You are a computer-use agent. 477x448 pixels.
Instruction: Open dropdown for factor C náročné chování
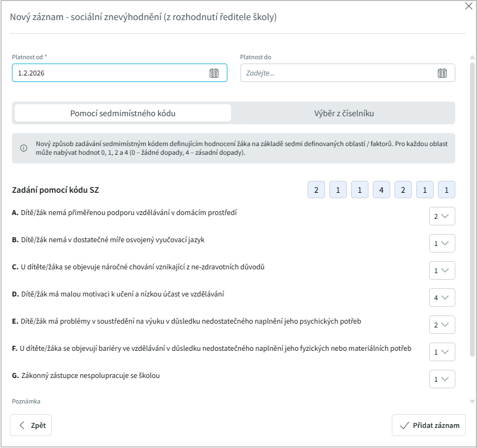[x=442, y=270]
